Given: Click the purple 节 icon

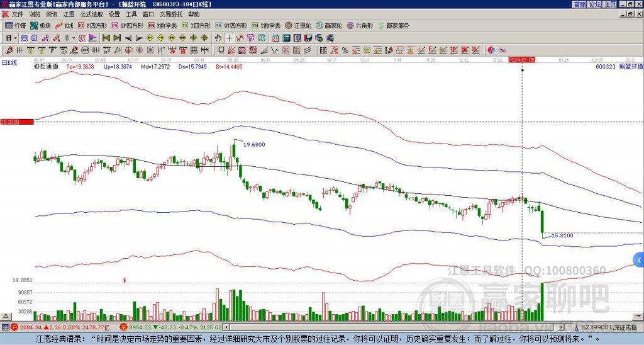Looking at the screenshot, I should [x=250, y=38].
